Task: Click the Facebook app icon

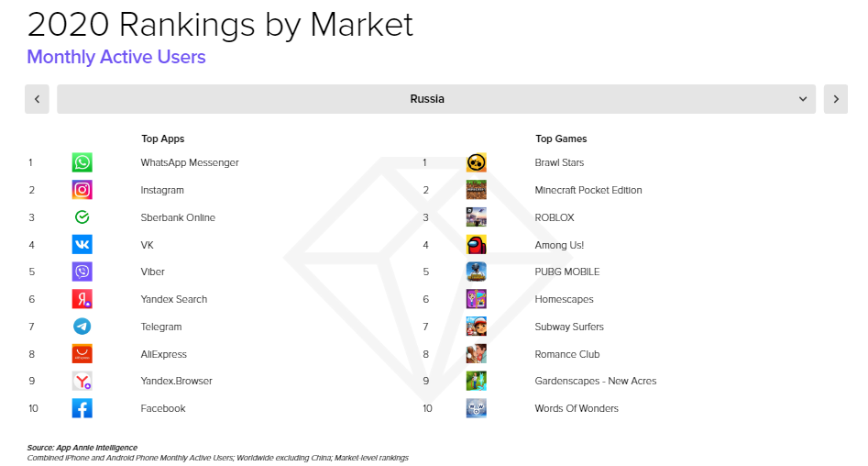Action: pos(82,408)
